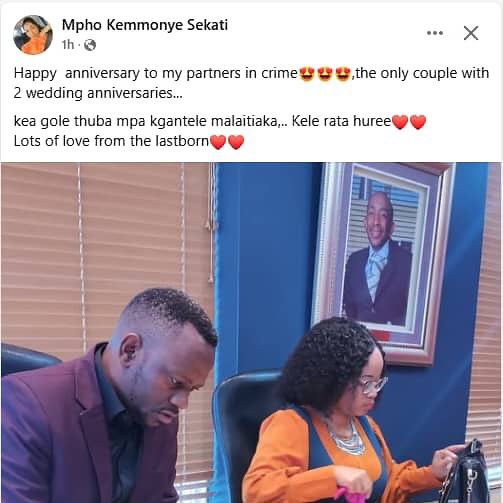Screen dimensions: 503x503
Task: Open Mpho Kemmonye Sekati's profile picture
Action: tap(33, 34)
